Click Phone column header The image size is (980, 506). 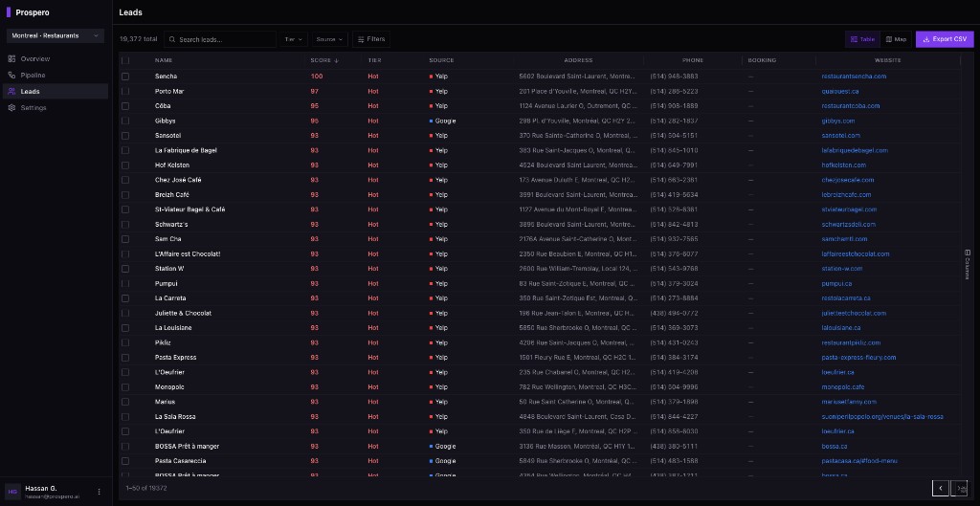pyautogui.click(x=693, y=60)
